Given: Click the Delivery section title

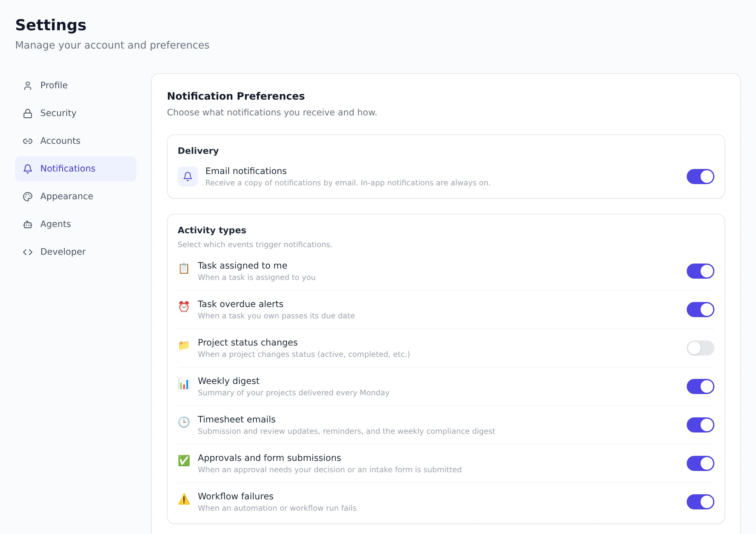Looking at the screenshot, I should pyautogui.click(x=198, y=151).
